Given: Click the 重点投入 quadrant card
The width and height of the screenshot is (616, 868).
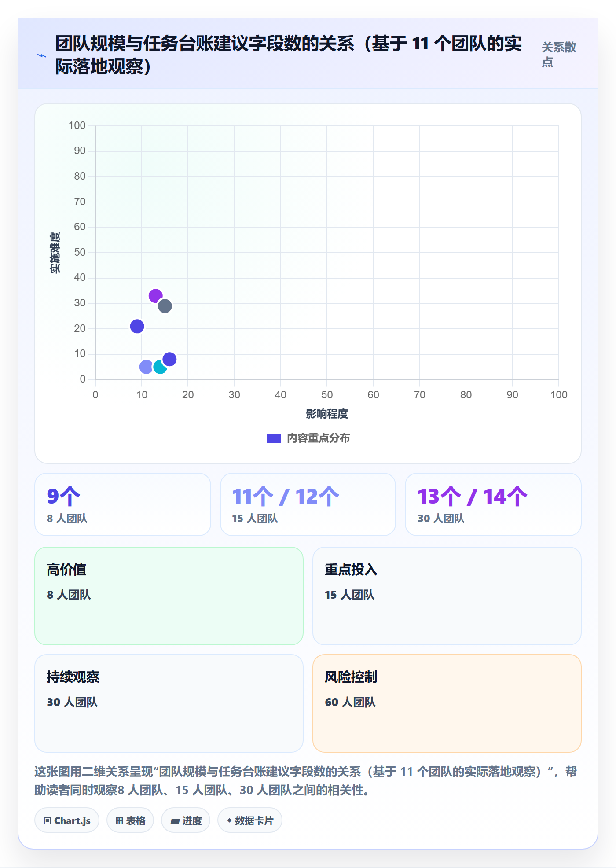Looking at the screenshot, I should pos(447,596).
